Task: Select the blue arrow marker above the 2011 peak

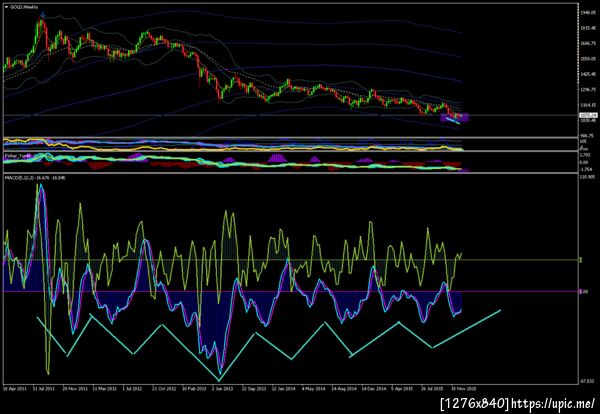Action: click(x=43, y=15)
